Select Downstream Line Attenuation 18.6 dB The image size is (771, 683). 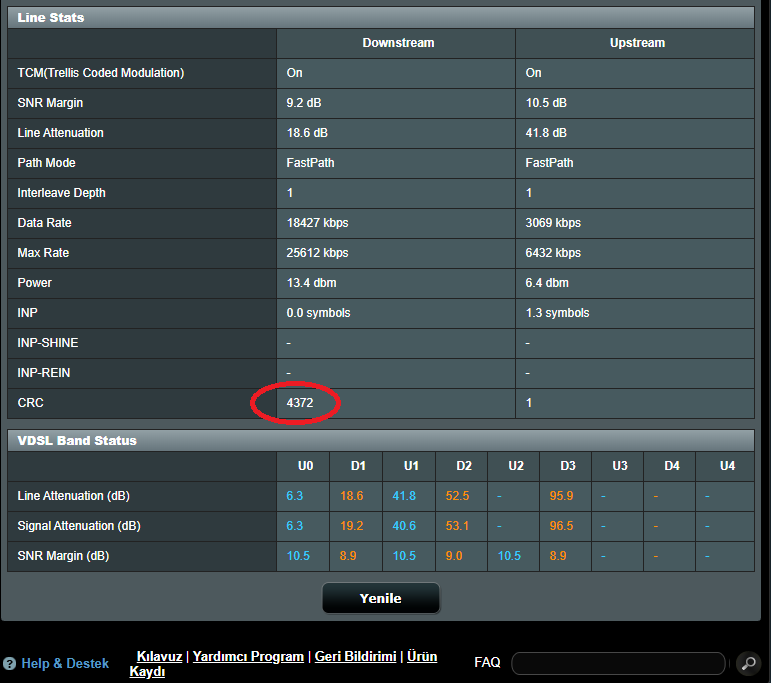tap(307, 133)
